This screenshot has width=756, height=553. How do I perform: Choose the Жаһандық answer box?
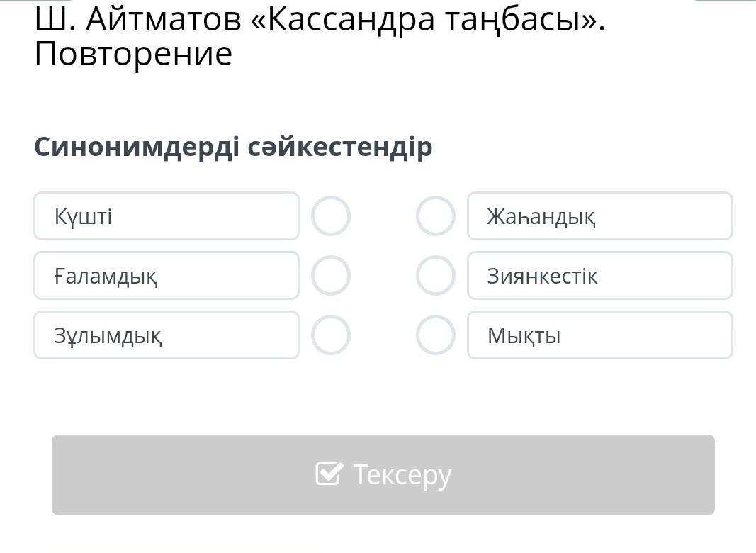click(599, 216)
